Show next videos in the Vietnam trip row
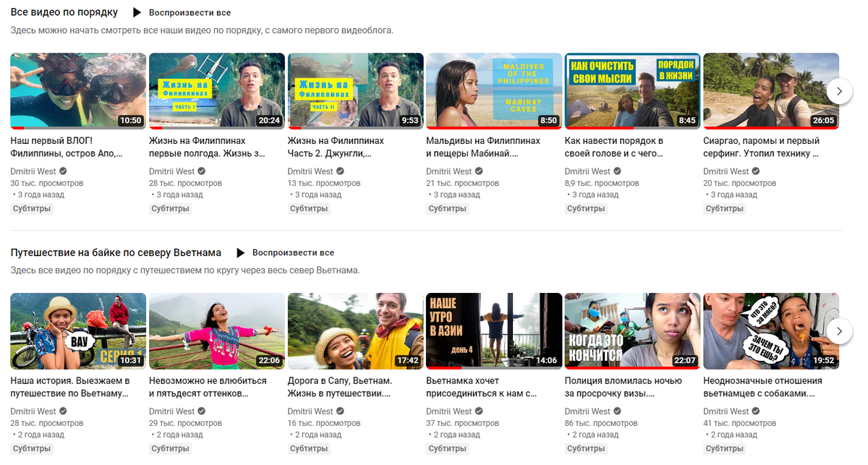Viewport: 868px width, 465px height. click(839, 331)
